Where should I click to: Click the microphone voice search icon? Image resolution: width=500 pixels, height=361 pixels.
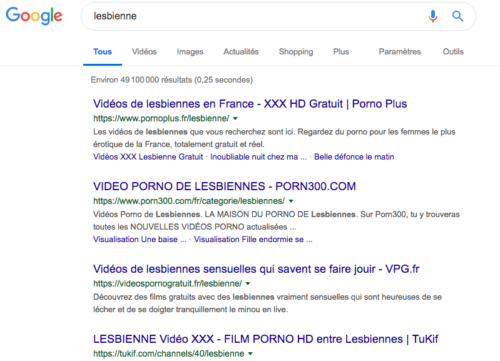click(433, 16)
